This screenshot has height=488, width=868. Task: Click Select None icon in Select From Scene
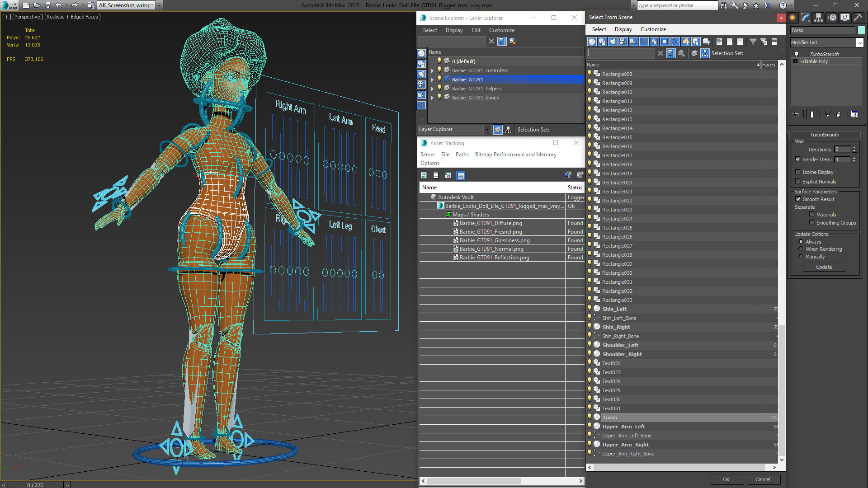point(729,42)
